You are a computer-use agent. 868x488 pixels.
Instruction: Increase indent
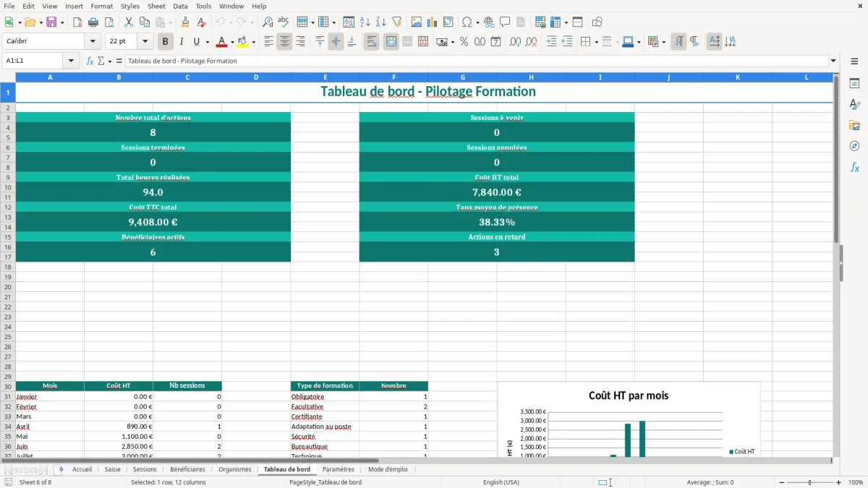[x=551, y=42]
